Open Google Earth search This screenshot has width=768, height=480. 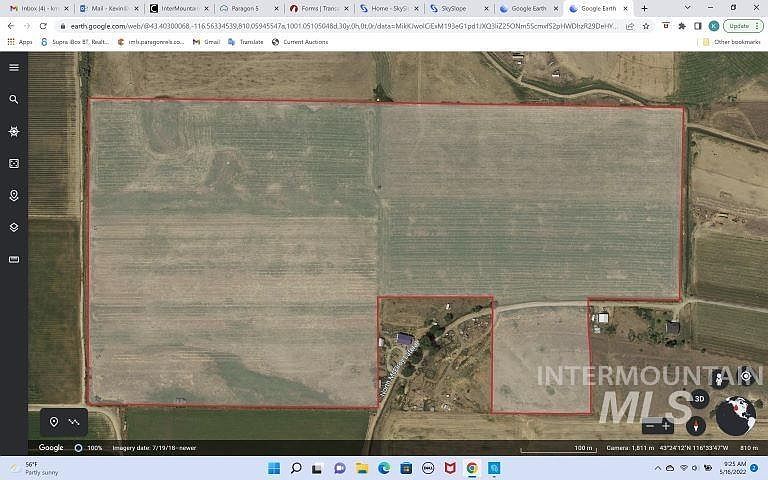click(14, 99)
